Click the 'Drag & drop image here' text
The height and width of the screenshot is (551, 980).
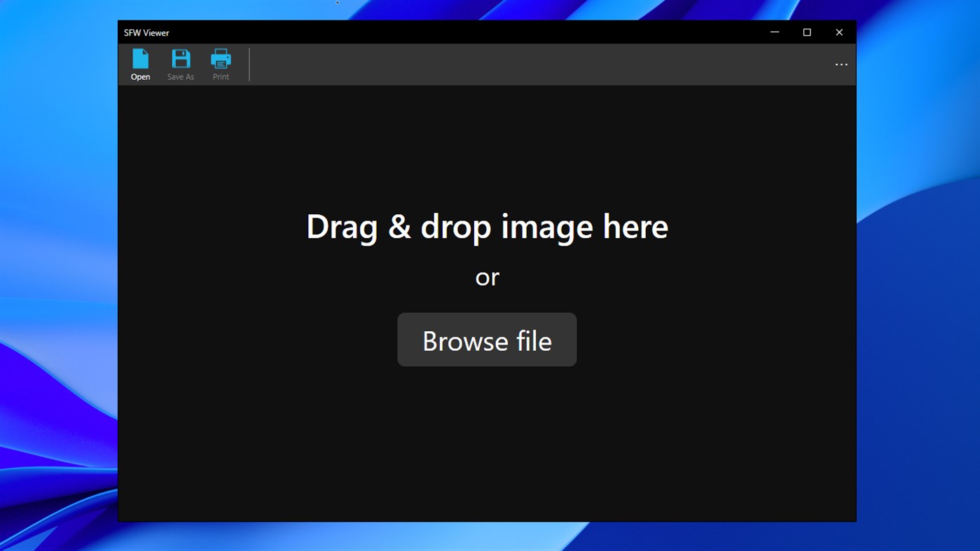(487, 227)
